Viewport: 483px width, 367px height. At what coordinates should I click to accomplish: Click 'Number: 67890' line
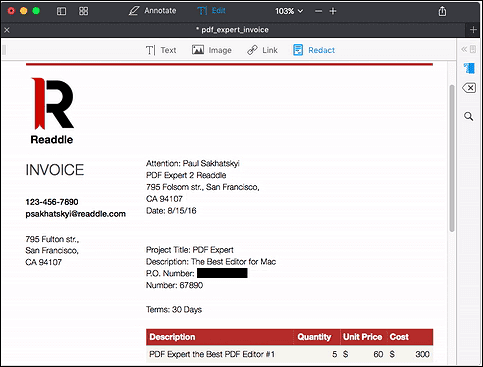(174, 285)
